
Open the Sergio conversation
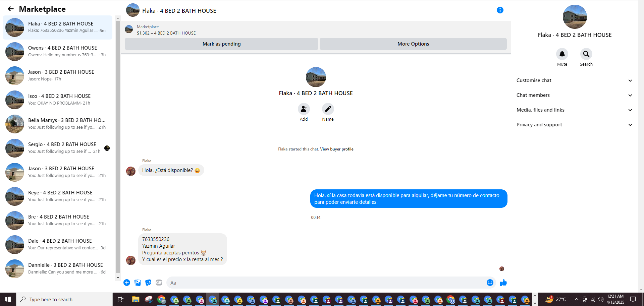tap(58, 148)
